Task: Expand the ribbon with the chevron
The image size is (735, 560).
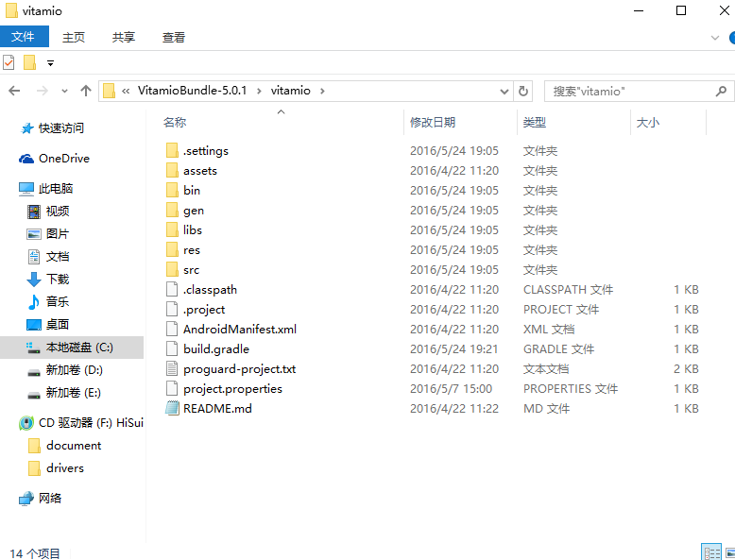Action: [x=715, y=38]
